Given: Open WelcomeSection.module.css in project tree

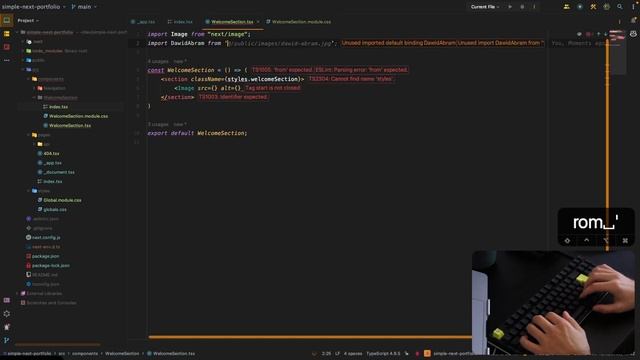Looking at the screenshot, I should [78, 116].
